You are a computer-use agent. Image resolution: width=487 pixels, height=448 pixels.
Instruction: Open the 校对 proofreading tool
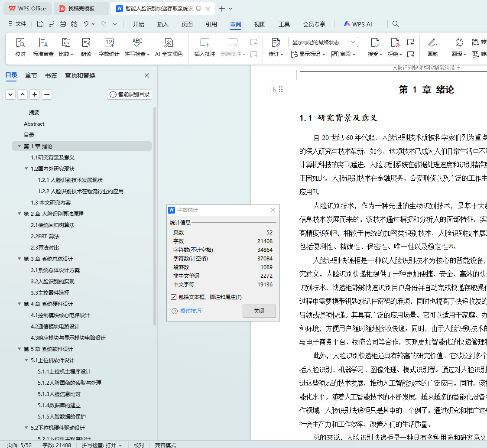click(20, 43)
